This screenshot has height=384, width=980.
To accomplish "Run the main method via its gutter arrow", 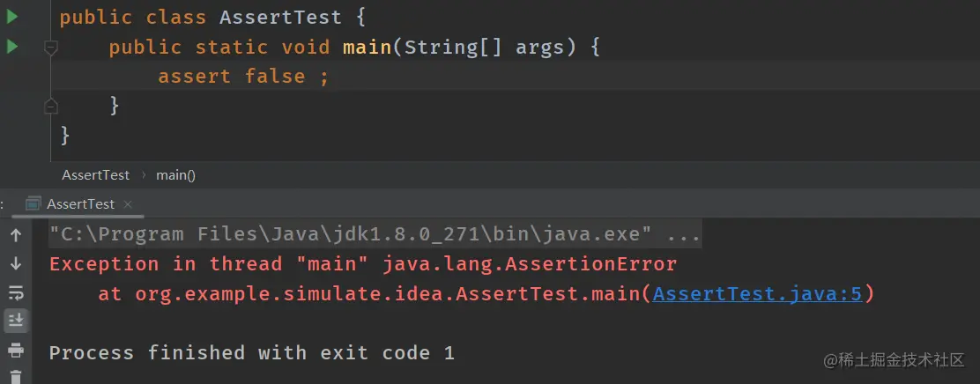I will (11, 46).
